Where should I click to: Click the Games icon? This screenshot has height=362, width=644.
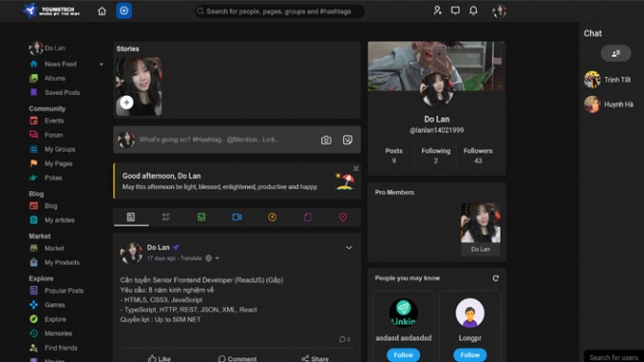[x=34, y=305]
